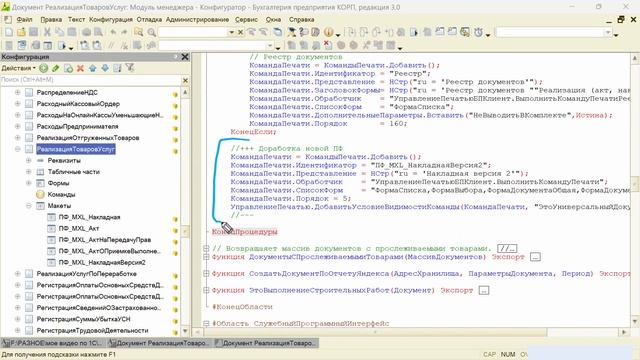Open the toolbar search field dropdown
640x360 pixels.
click(231, 32)
